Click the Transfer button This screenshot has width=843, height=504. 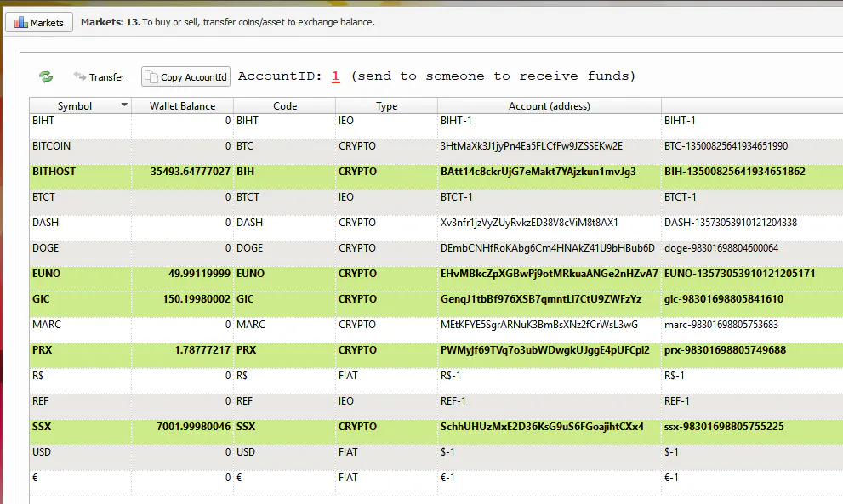tap(99, 76)
